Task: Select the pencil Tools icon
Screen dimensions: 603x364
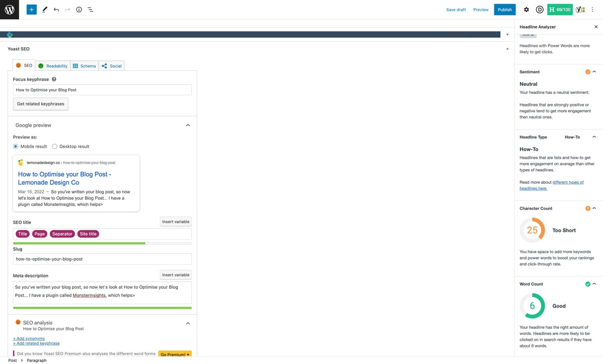Action: pos(45,10)
